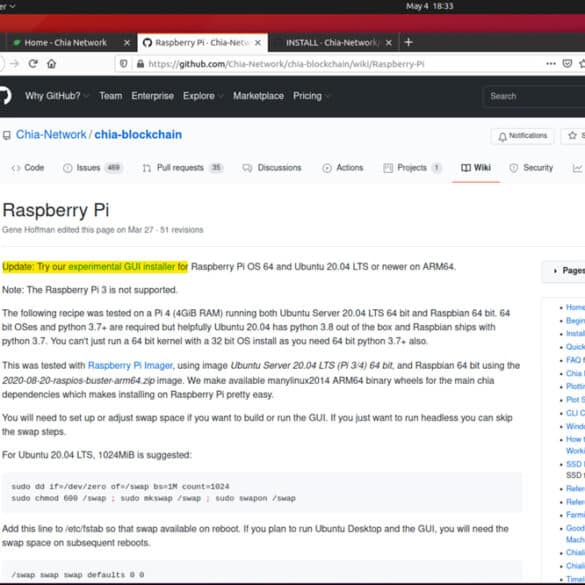This screenshot has height=585, width=585.
Task: Expand the Pricing dropdown menu
Action: click(x=312, y=96)
